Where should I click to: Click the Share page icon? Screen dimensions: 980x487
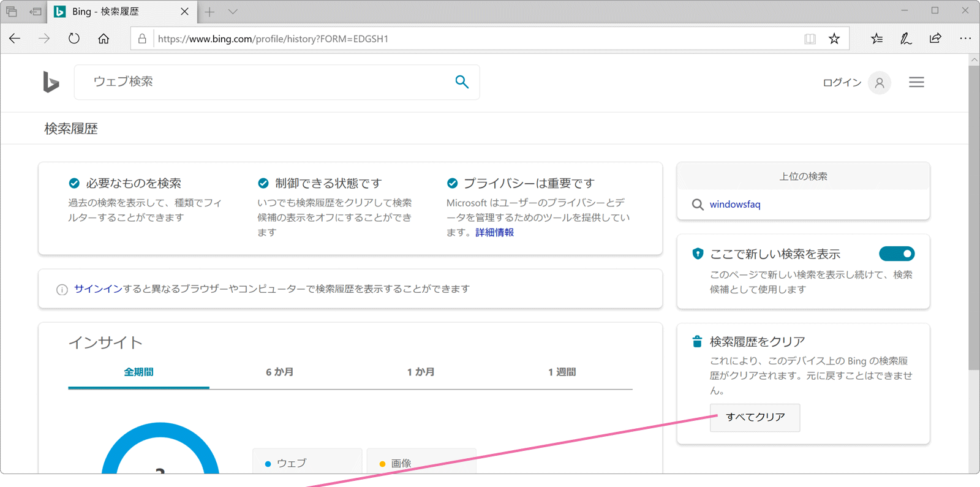[935, 39]
